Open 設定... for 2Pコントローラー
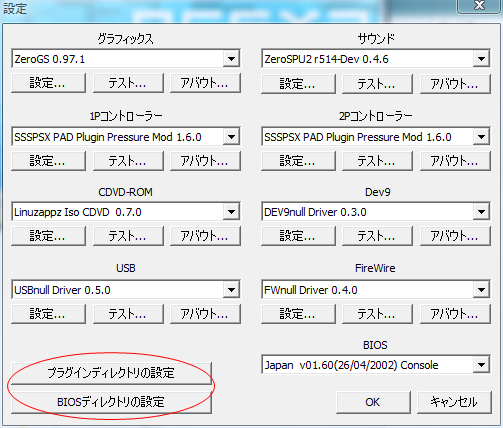The image size is (503, 428). [x=298, y=161]
